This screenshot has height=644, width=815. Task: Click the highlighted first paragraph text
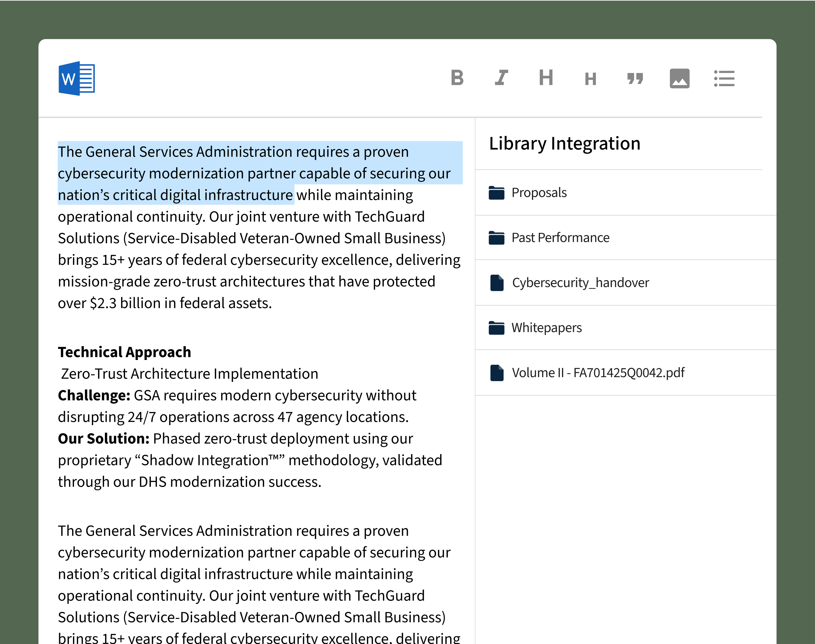pos(254,174)
